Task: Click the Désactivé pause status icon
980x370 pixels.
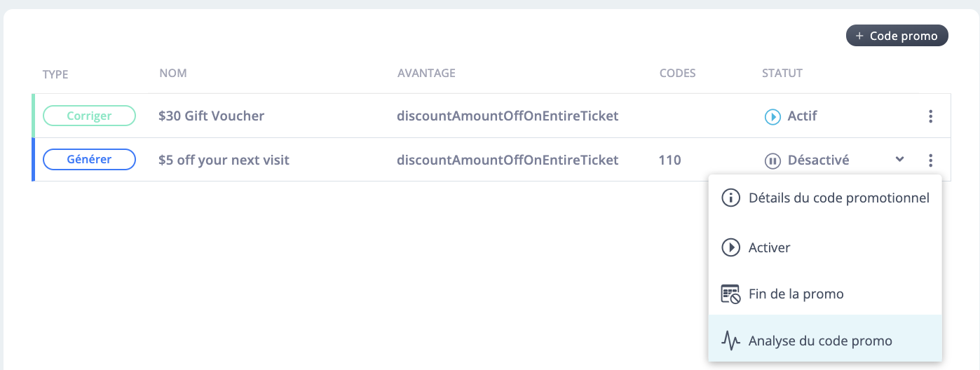Action: 773,161
